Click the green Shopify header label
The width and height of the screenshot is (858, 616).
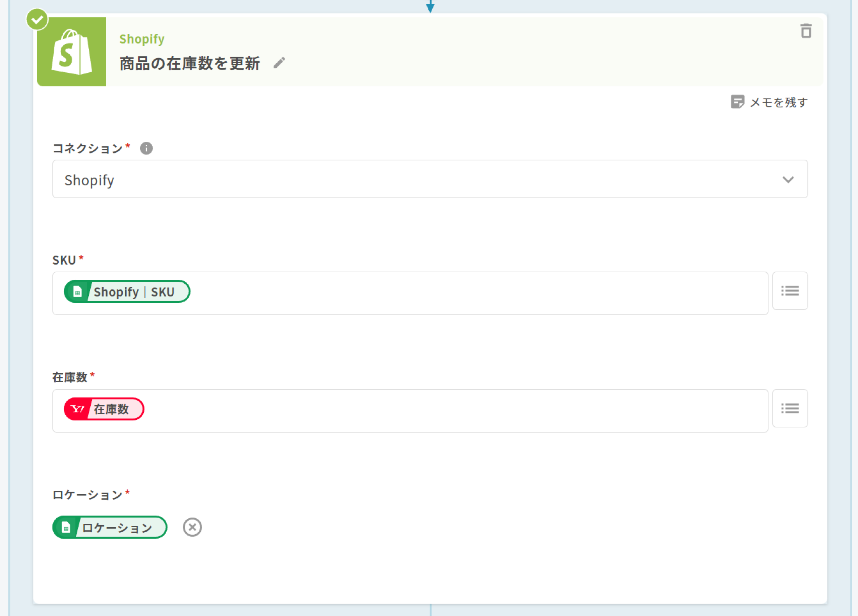point(142,39)
